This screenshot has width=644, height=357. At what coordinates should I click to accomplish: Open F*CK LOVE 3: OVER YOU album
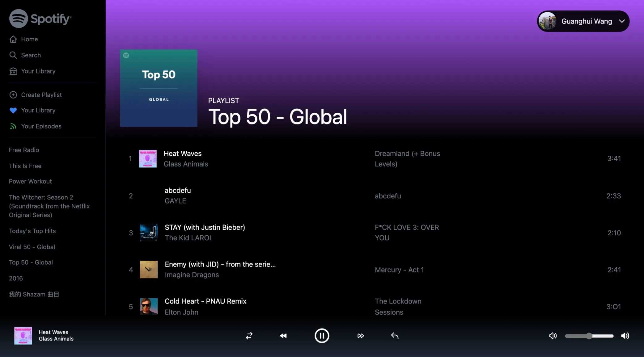[407, 233]
